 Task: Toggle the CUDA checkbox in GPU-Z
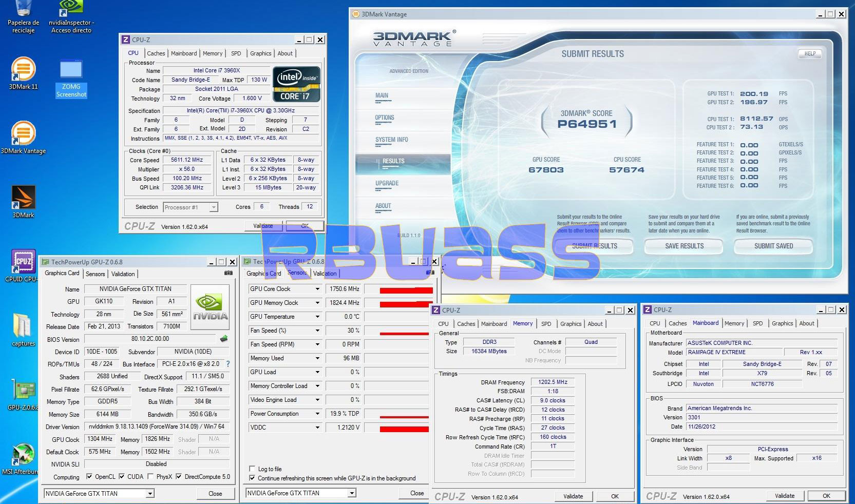click(122, 476)
